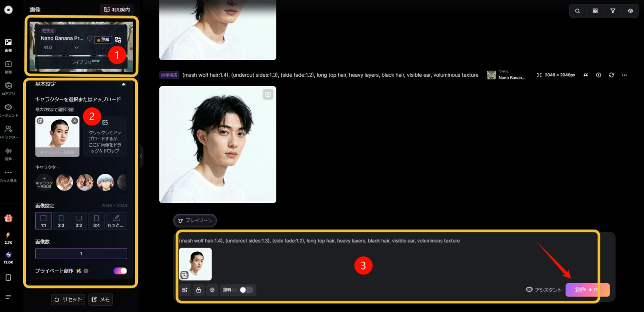Image resolution: width=644 pixels, height=312 pixels.
Task: Click the regenerate refresh icon
Action: [611, 75]
